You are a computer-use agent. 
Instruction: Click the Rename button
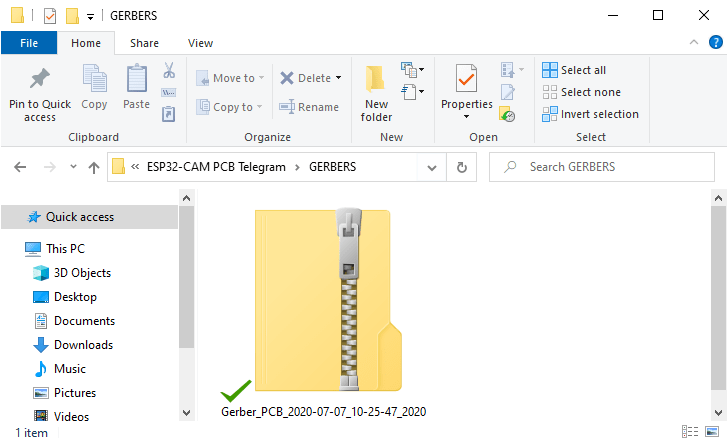[x=309, y=107]
